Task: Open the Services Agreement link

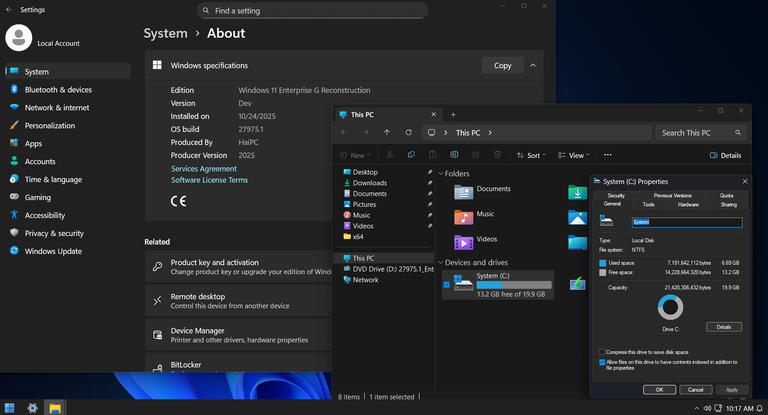Action: point(204,169)
